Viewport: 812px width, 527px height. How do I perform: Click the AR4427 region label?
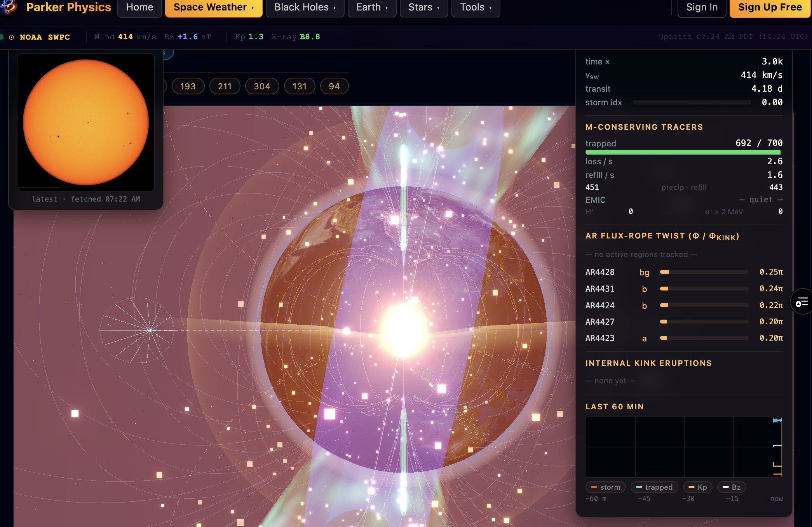(x=600, y=322)
